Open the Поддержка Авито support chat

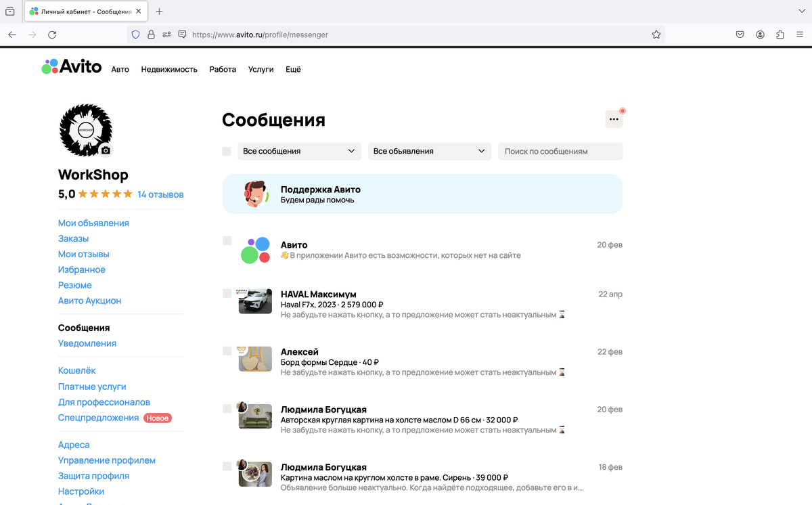[422, 194]
